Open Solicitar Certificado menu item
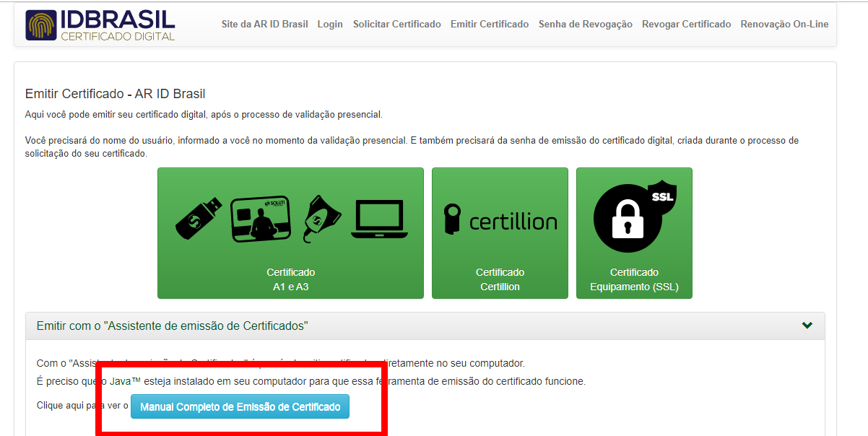 tap(396, 24)
